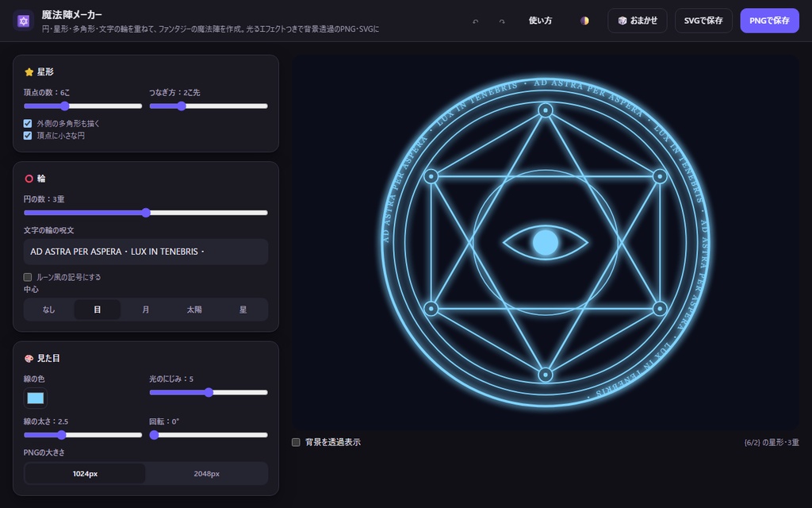
Task: Click the 文字の輪の呪文 text field
Action: (146, 252)
